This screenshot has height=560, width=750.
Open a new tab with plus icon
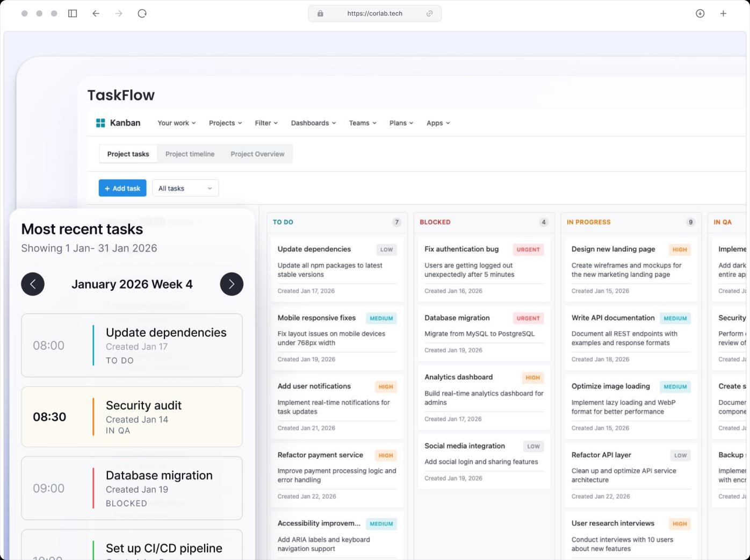pos(723,13)
